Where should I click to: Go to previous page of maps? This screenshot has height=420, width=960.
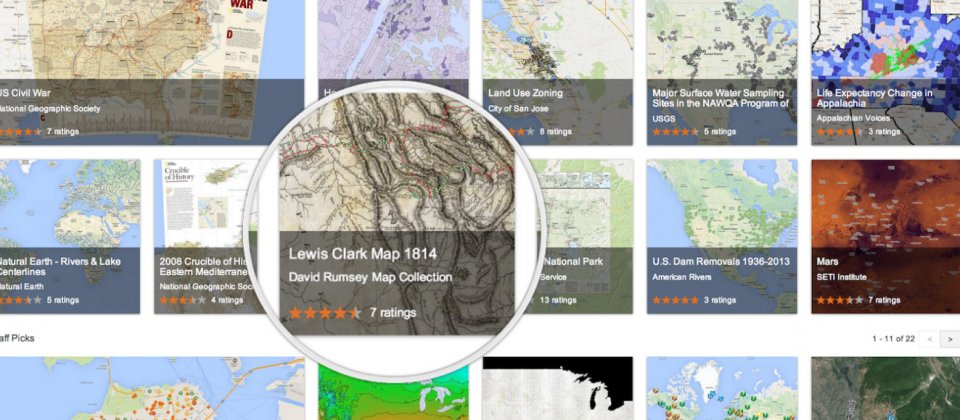(x=930, y=339)
